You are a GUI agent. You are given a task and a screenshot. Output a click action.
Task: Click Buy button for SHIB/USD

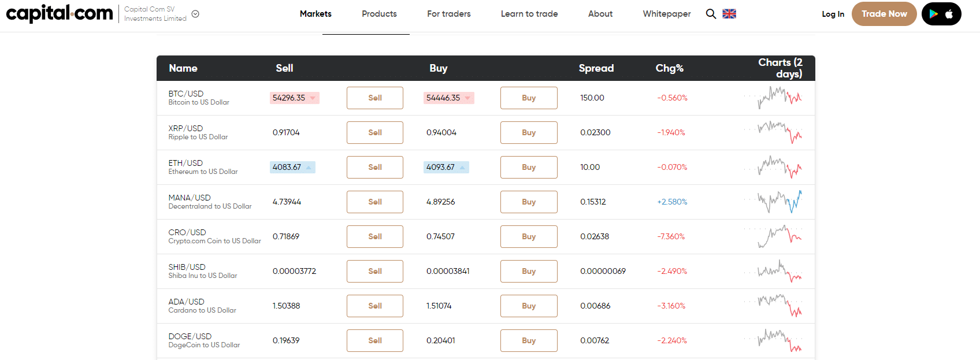click(x=529, y=271)
